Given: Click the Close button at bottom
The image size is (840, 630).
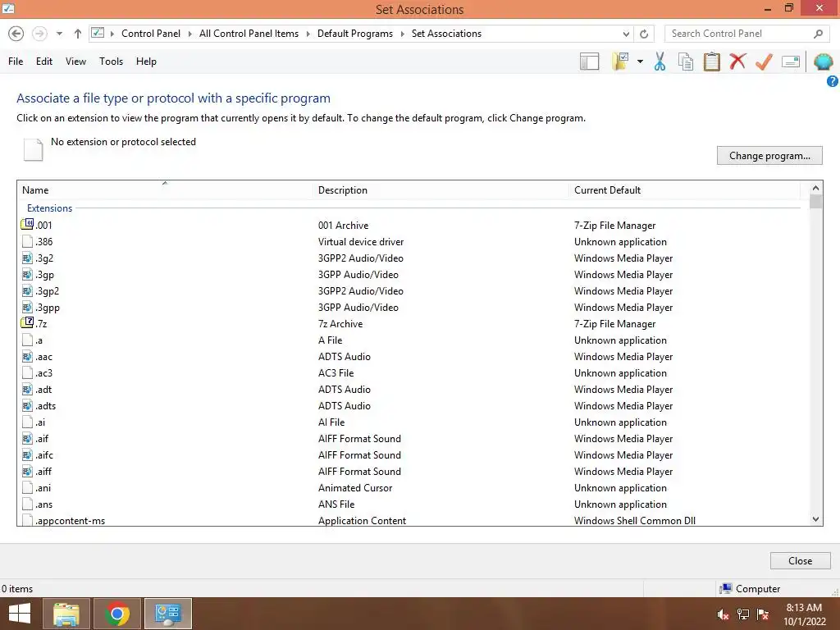Looking at the screenshot, I should (800, 561).
